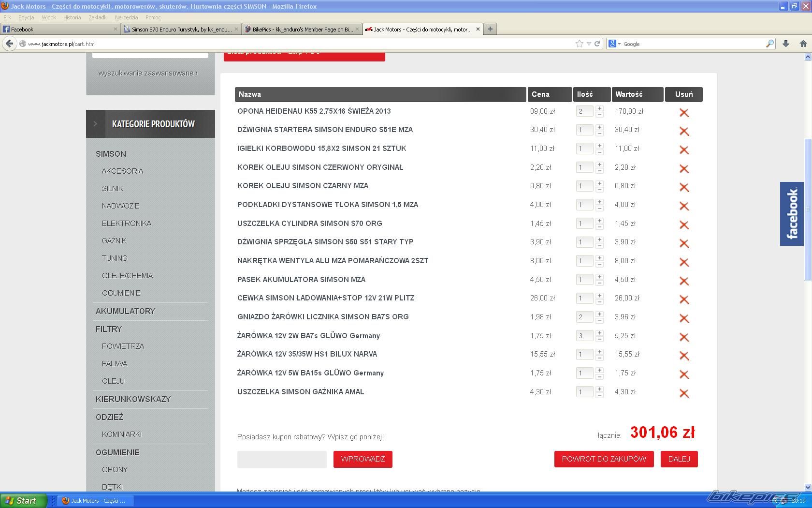Screen dimensions: 812x508
Task: Expand the URL bar history dropdown arrow
Action: [x=589, y=44]
